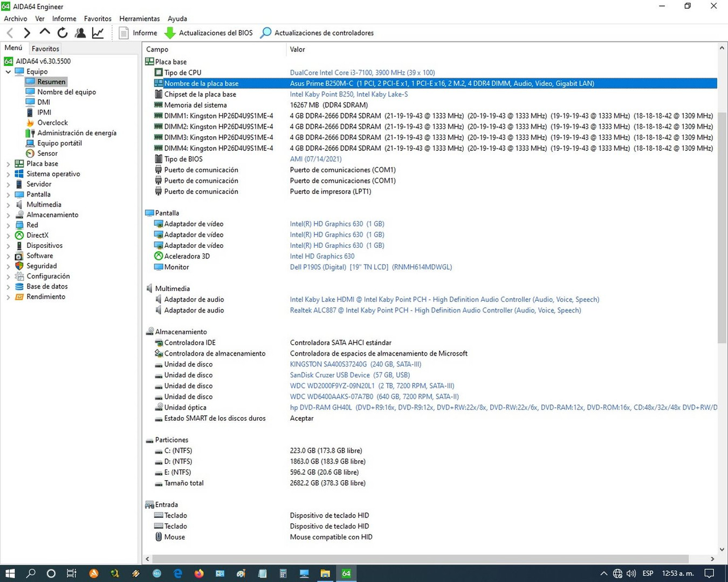Go back with the left arrow toolbar icon
The height and width of the screenshot is (582, 728).
(10, 33)
